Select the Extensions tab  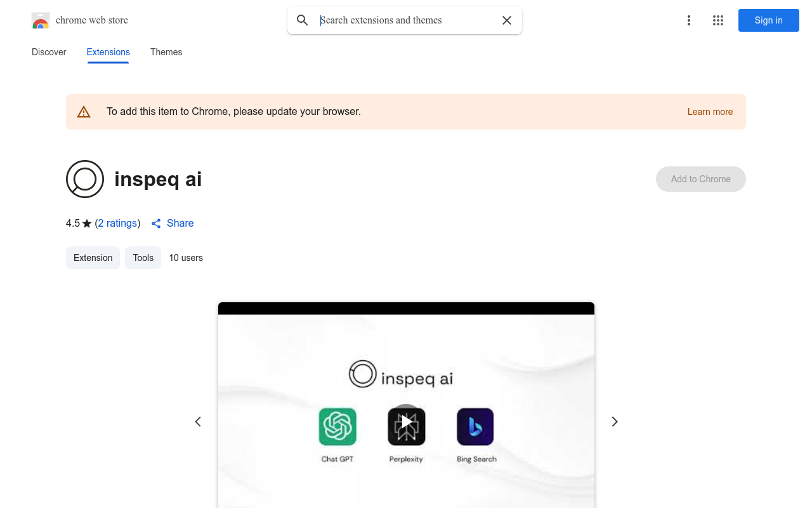point(108,52)
